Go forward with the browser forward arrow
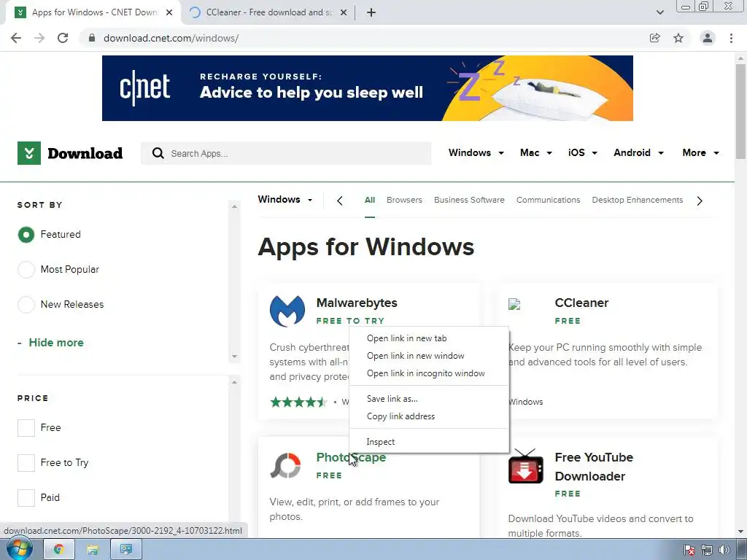Screen dimensions: 747x560 pos(39,38)
